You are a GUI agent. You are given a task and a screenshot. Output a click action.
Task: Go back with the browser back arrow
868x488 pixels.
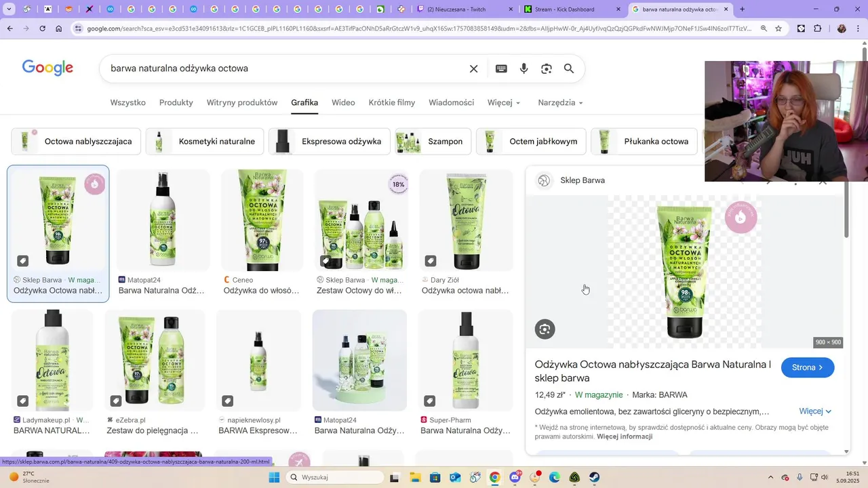click(9, 28)
